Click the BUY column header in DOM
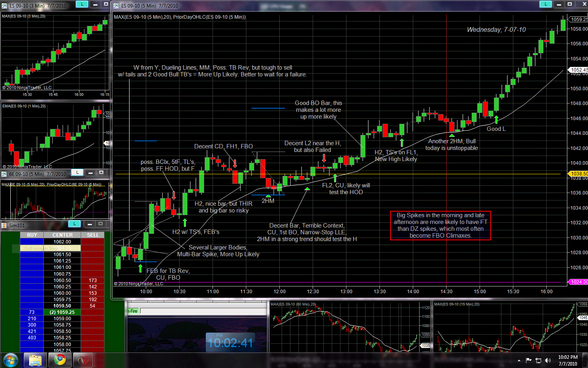Screen dimensions: 588x368 pos(32,235)
